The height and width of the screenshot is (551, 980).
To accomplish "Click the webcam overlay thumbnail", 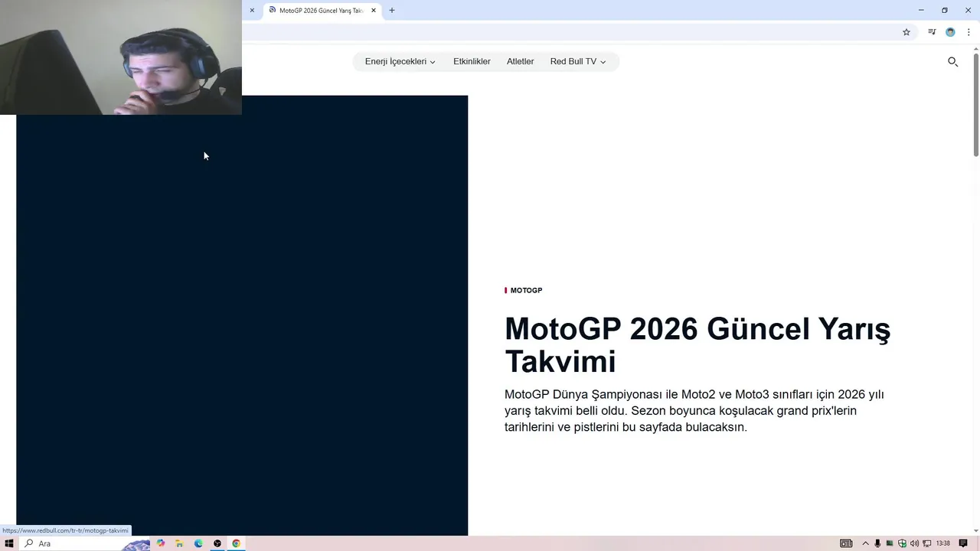I will 121,57.
